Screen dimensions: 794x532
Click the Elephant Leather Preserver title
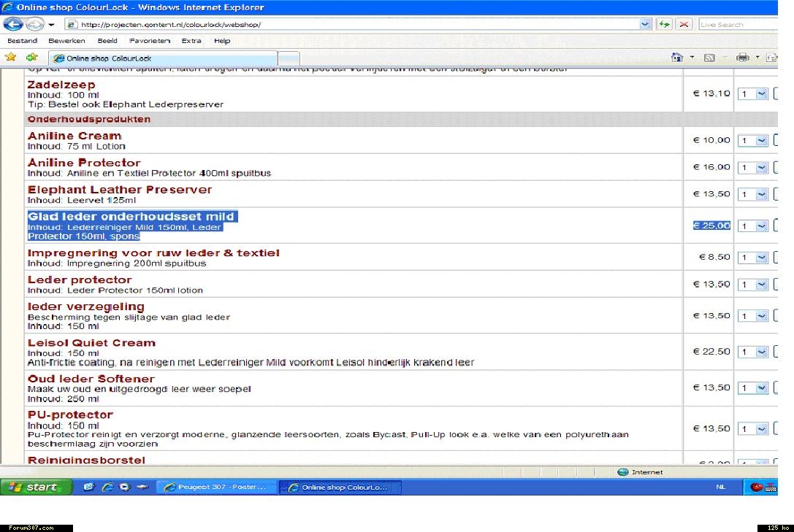coord(120,189)
